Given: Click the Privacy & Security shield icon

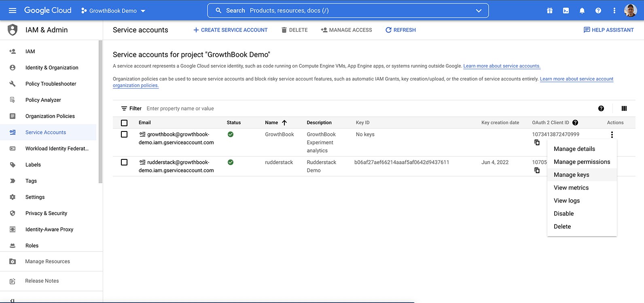Looking at the screenshot, I should 13,213.
